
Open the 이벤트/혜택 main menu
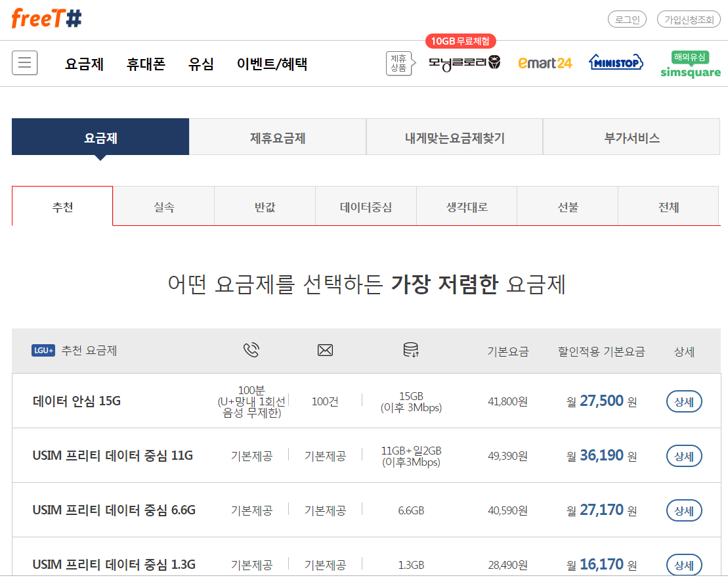[x=272, y=64]
